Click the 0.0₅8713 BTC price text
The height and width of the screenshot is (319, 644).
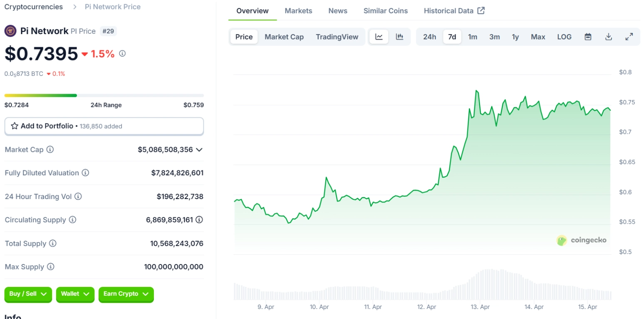[x=24, y=74]
